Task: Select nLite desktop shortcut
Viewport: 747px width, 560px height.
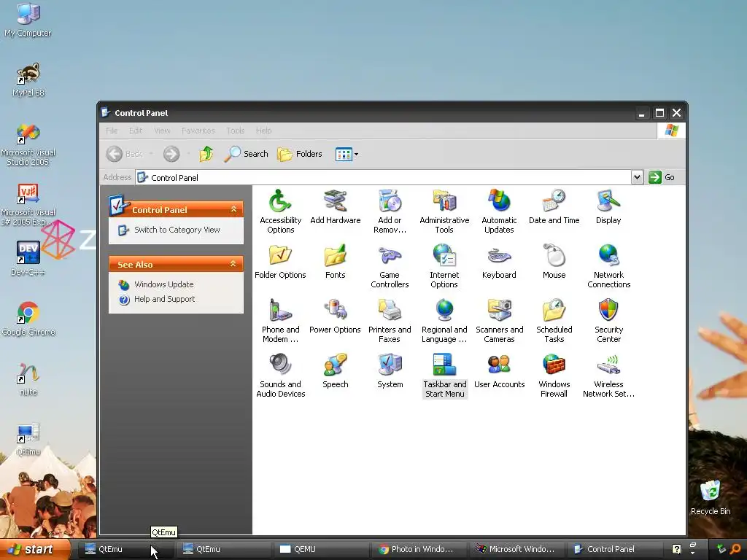Action: (28, 379)
